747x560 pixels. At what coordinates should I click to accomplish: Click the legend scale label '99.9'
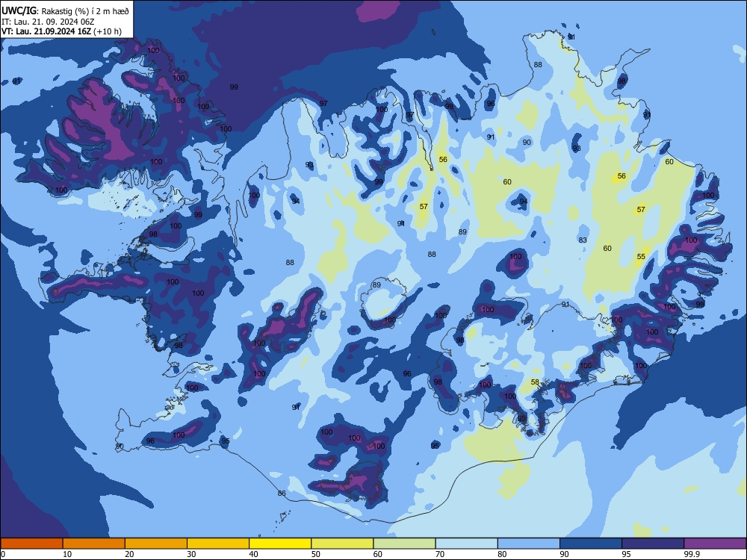tap(692, 554)
